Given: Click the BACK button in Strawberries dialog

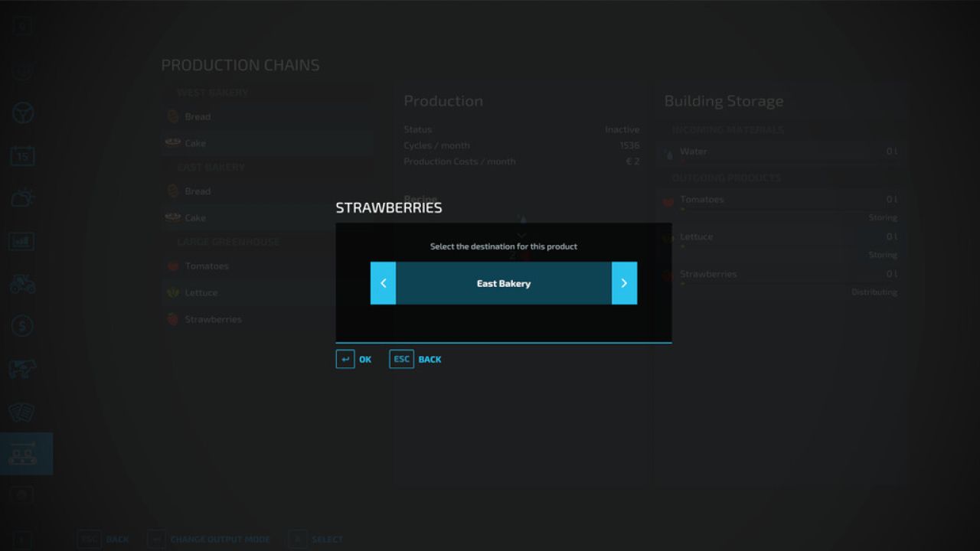Looking at the screenshot, I should (x=416, y=359).
